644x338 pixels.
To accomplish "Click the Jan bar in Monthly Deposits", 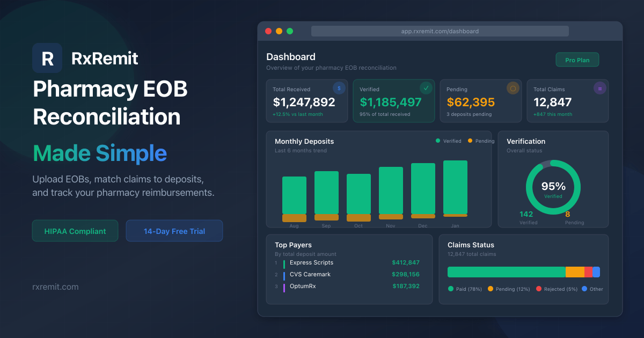I will click(455, 188).
